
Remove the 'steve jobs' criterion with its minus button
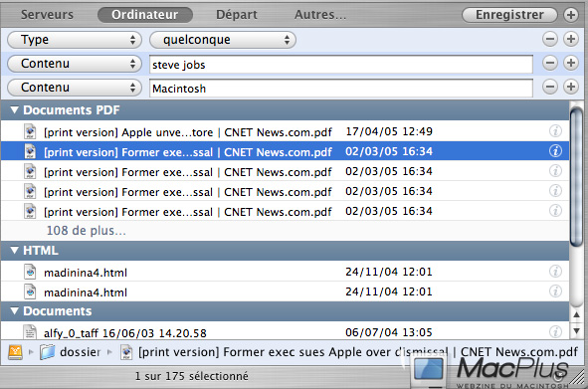(550, 63)
